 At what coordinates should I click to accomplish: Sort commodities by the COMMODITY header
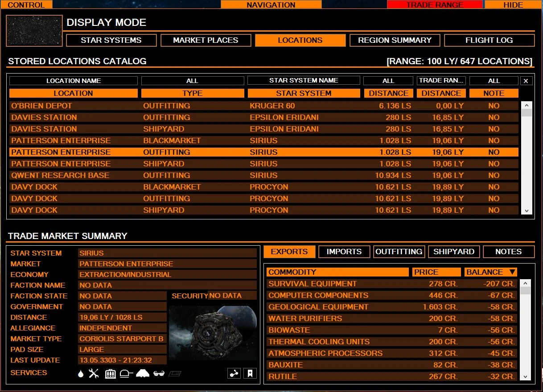[x=337, y=272]
